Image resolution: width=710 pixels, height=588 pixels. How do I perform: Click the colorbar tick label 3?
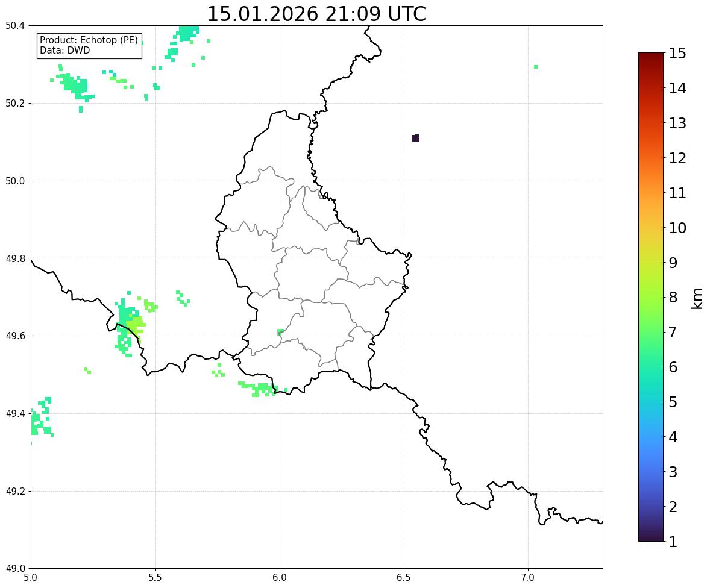click(673, 472)
